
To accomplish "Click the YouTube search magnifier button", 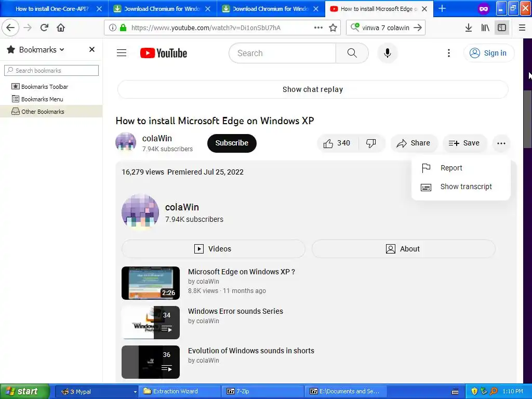I will pos(352,53).
